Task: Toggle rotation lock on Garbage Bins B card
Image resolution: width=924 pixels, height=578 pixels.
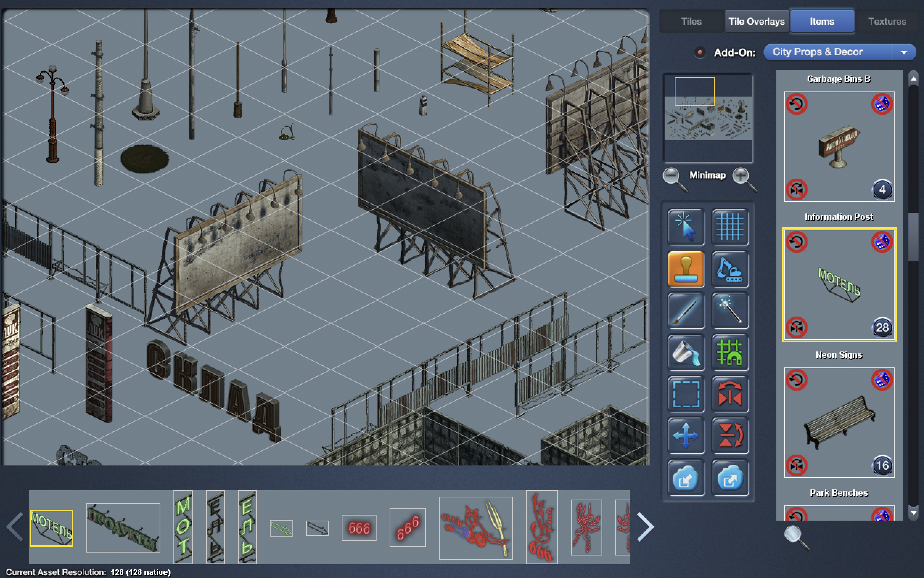Action: pyautogui.click(x=796, y=104)
